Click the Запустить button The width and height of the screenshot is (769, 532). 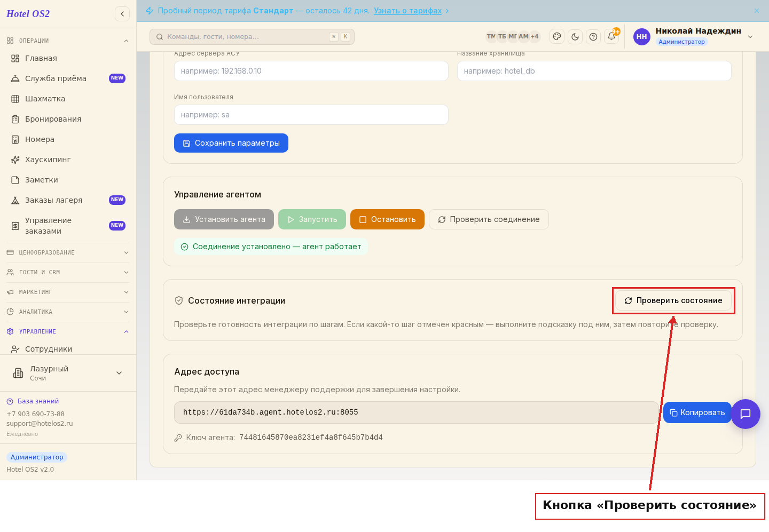pyautogui.click(x=312, y=219)
